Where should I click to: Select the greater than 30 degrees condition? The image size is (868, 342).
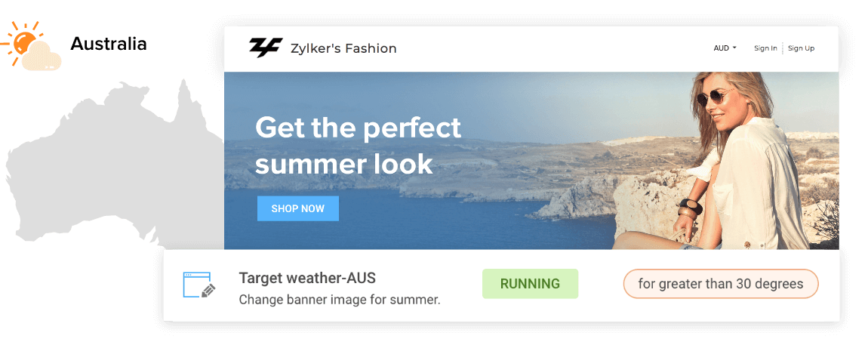[x=720, y=284]
